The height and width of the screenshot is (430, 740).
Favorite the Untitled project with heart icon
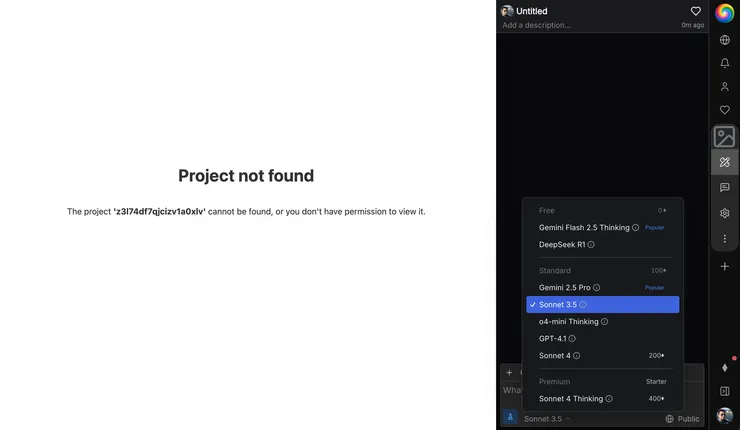695,11
